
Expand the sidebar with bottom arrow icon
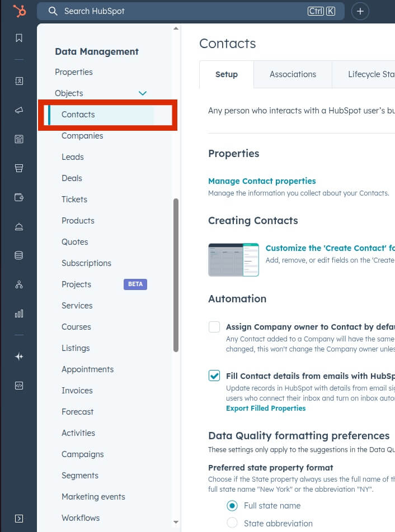click(19, 519)
